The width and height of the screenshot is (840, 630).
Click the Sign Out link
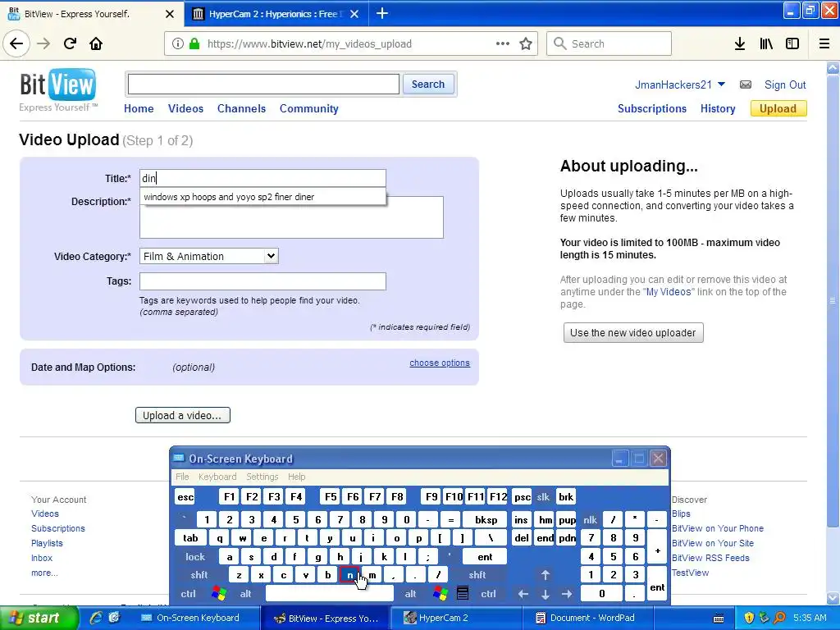pos(785,84)
